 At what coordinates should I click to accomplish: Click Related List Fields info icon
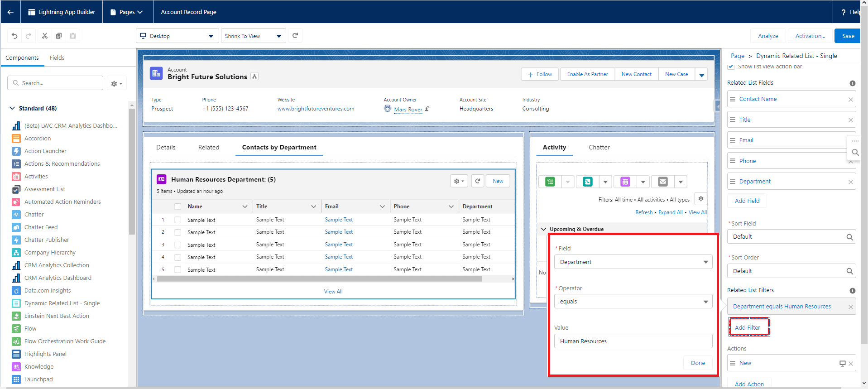point(853,83)
